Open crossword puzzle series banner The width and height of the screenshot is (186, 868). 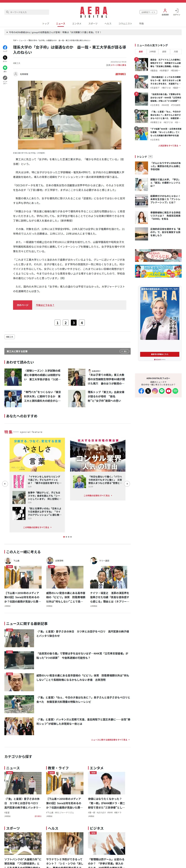pos(158,271)
